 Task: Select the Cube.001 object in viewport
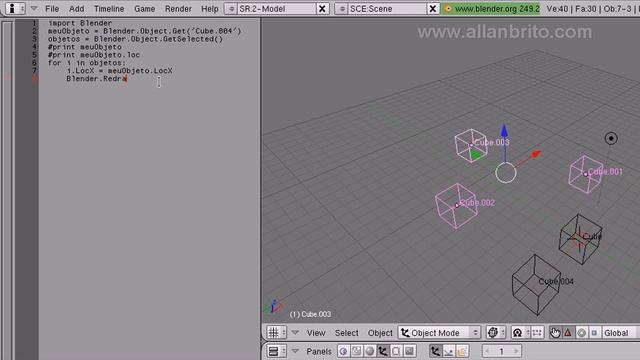point(585,174)
